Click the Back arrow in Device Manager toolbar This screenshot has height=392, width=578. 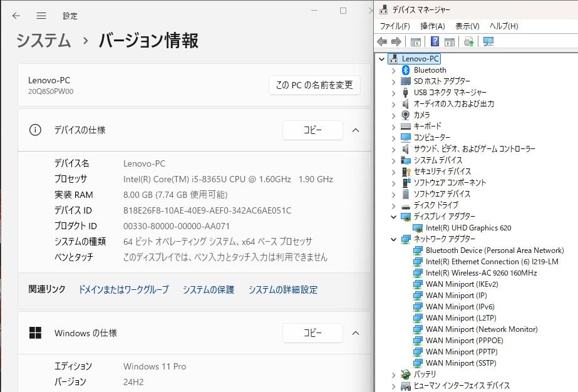click(x=382, y=42)
